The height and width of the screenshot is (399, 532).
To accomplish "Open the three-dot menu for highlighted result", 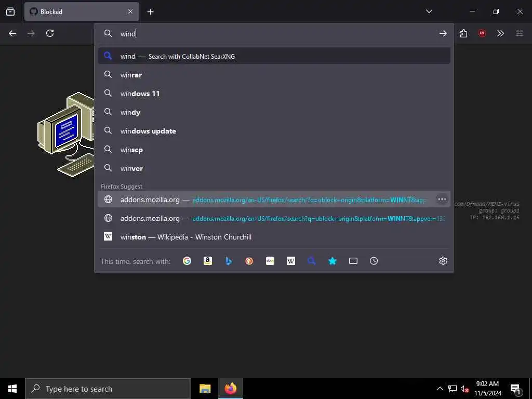I will pos(442,199).
